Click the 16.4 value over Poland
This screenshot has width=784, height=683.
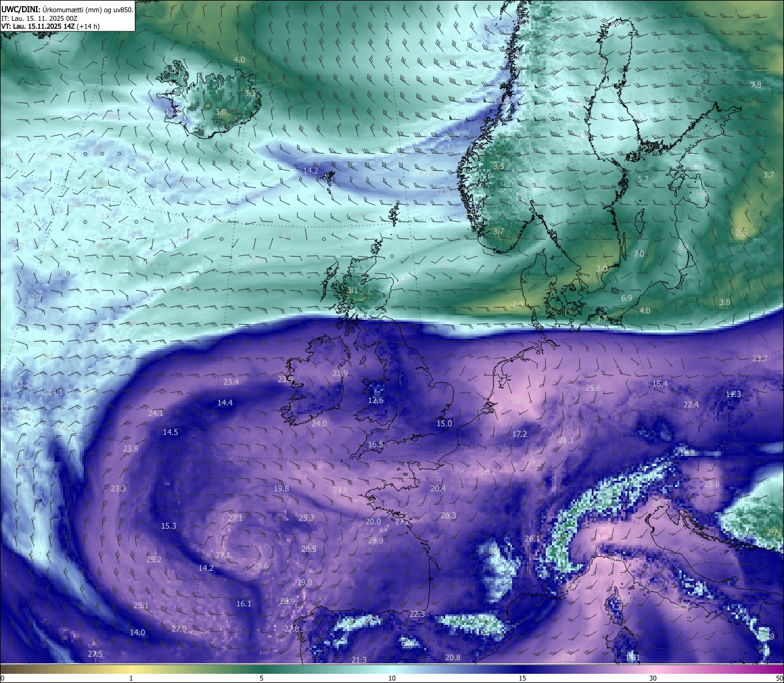point(660,383)
